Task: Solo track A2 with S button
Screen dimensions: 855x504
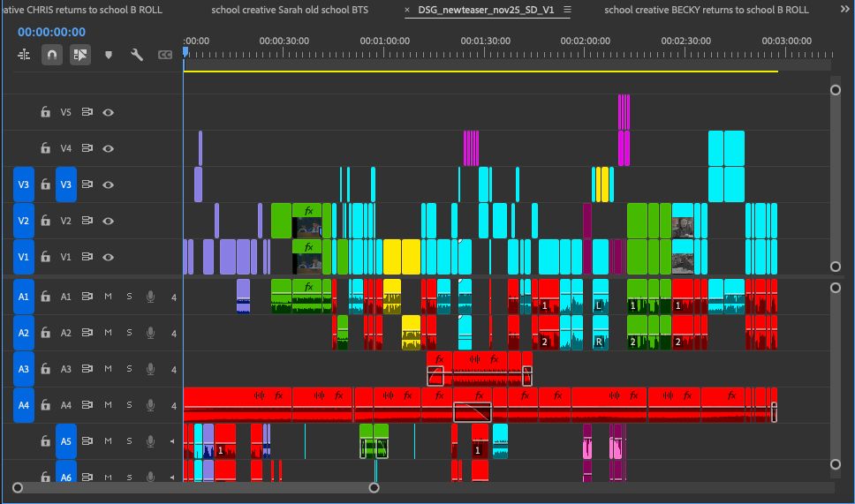Action: [x=129, y=333]
